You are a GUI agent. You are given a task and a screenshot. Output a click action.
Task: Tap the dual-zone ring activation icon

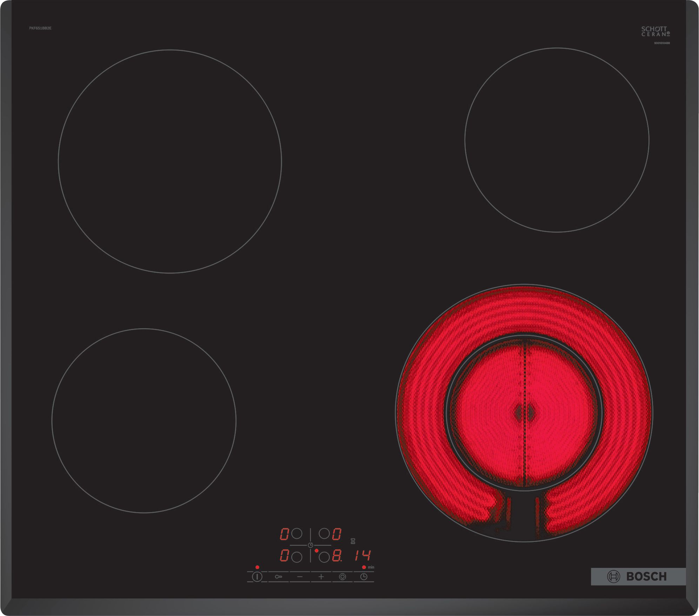click(x=342, y=577)
